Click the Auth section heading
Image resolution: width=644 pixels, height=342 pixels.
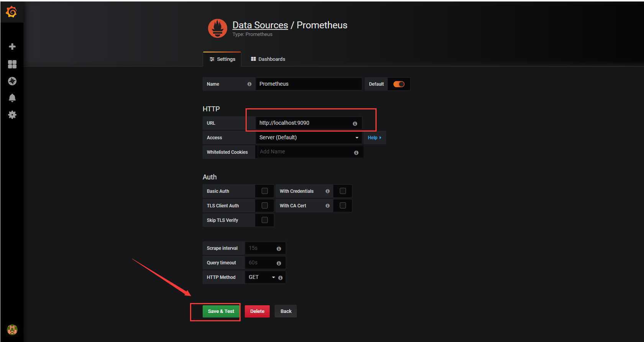point(210,177)
